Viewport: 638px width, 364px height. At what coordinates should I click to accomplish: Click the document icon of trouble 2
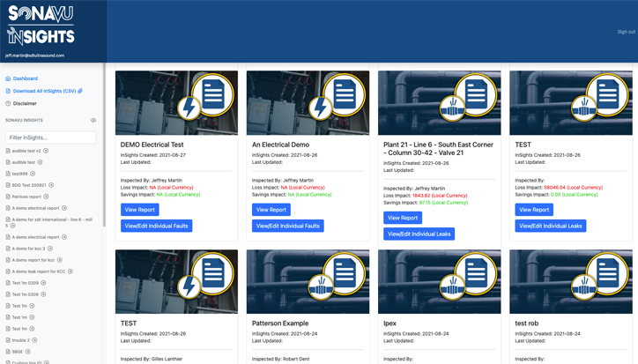tap(8, 340)
